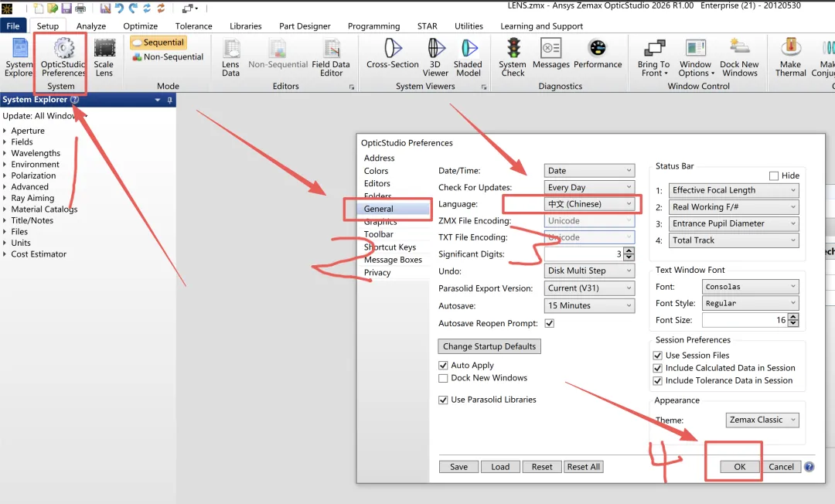Click the Redo arrow icon
Viewport: 835px width, 504px height.
click(x=133, y=8)
